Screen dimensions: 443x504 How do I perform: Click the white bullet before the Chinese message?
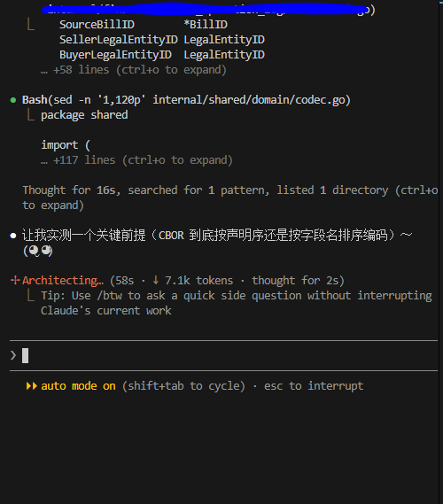[x=13, y=236]
